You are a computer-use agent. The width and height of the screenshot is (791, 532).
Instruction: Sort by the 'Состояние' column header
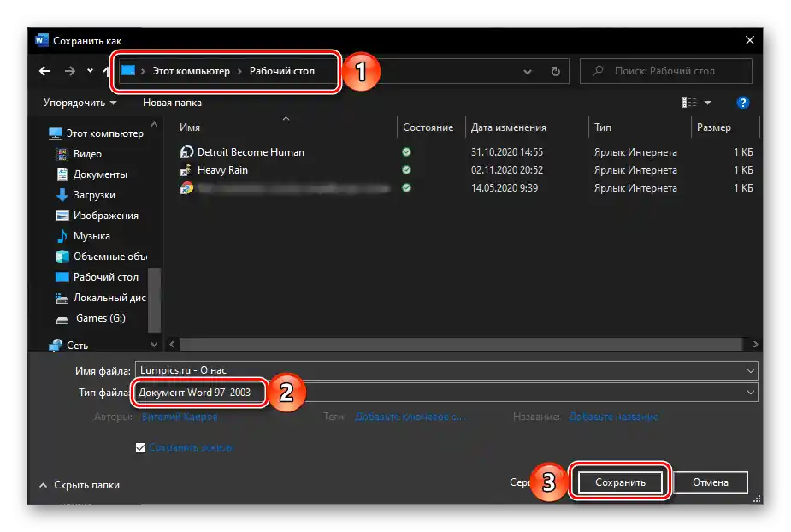[x=428, y=127]
